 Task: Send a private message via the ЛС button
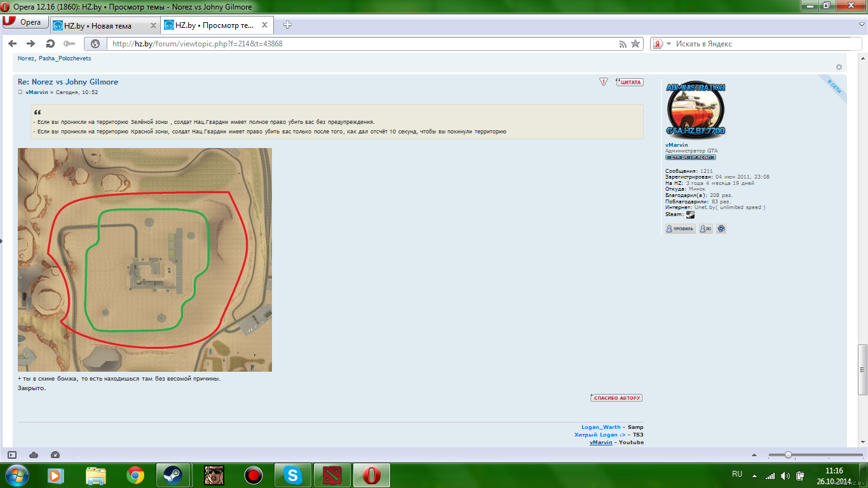[706, 229]
